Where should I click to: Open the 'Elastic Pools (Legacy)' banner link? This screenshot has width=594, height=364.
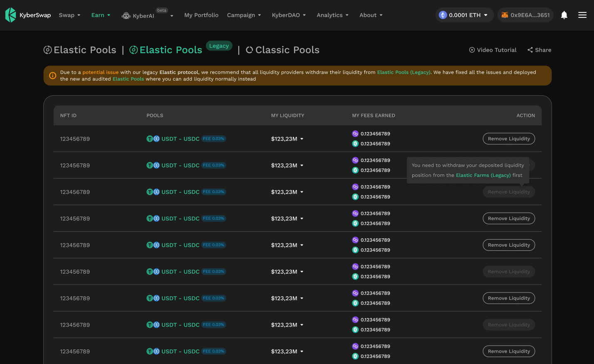tap(404, 72)
